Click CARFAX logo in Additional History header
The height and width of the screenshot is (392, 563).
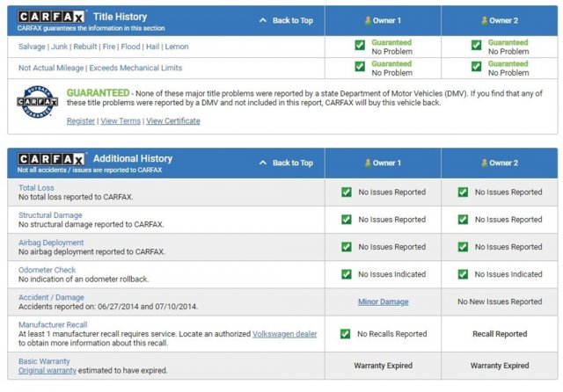click(x=51, y=158)
